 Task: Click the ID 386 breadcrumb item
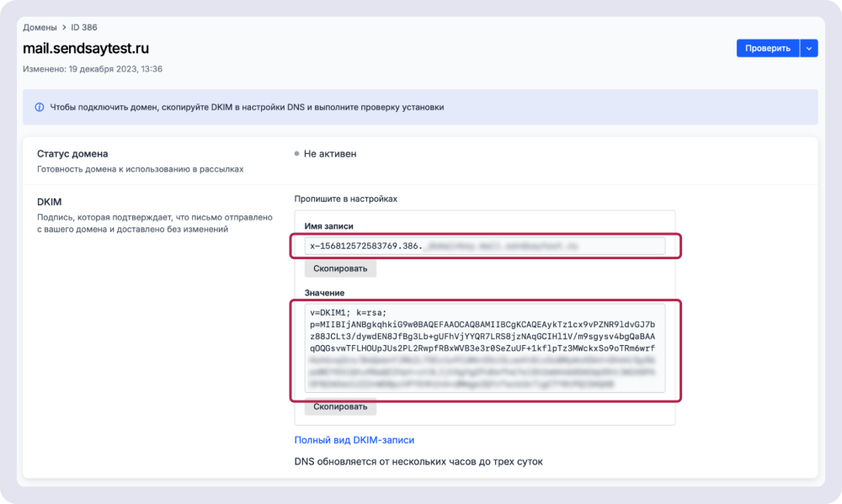tap(83, 28)
